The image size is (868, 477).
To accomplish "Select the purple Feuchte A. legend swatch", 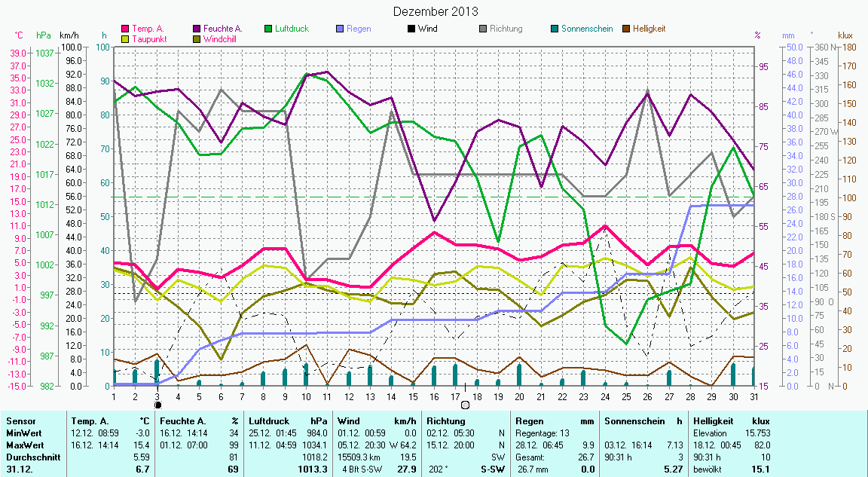I will click(197, 29).
